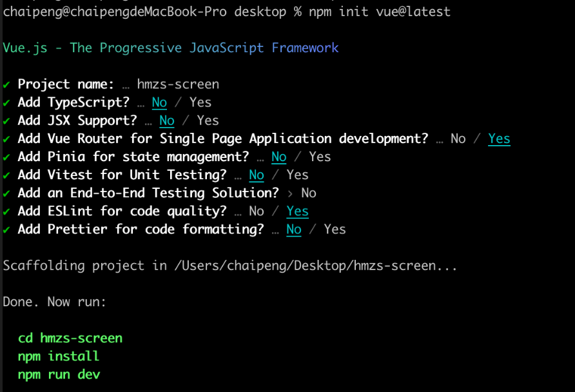Click the 'Add Prettier for code formatting?' prompt

[x=141, y=229]
